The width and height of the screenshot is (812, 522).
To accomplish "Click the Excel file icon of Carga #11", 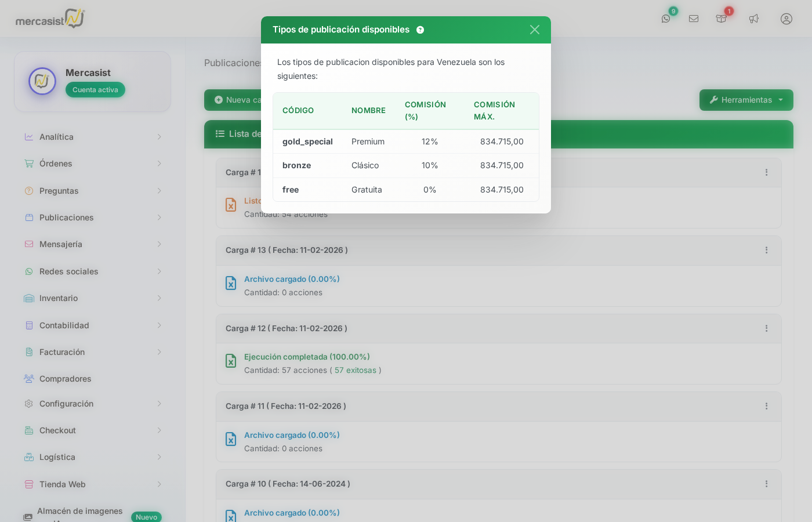I will pyautogui.click(x=231, y=439).
